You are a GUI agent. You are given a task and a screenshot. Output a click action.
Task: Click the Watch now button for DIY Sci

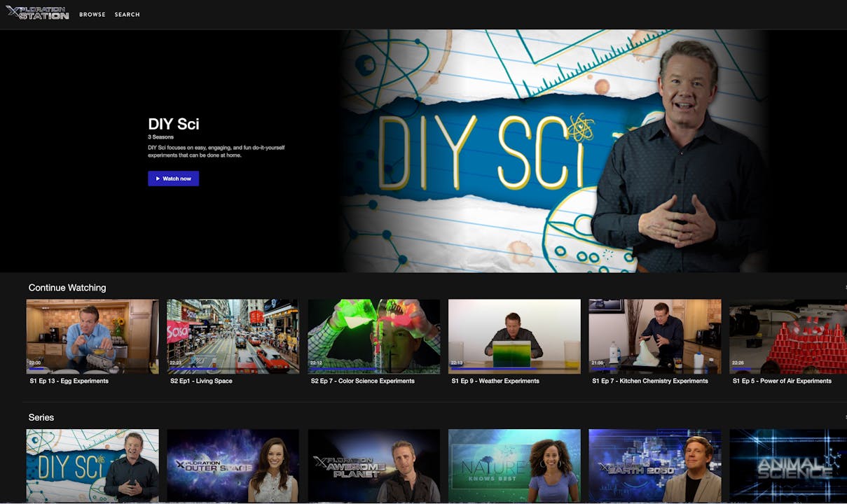(x=173, y=178)
